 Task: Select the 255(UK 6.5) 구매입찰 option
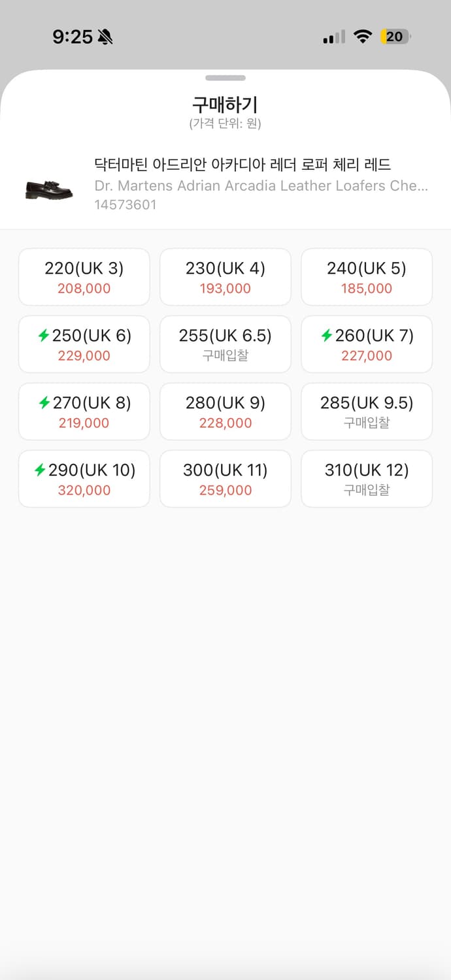(x=225, y=344)
